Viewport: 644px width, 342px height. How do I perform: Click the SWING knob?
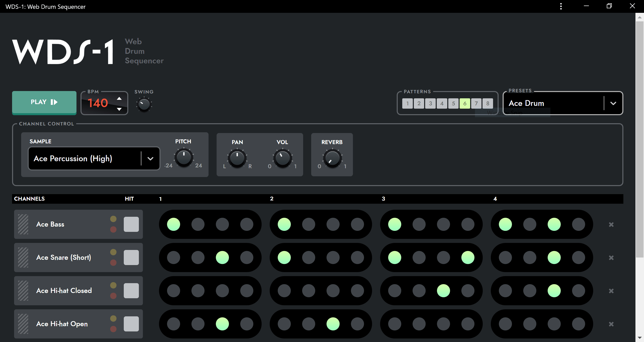(x=144, y=105)
